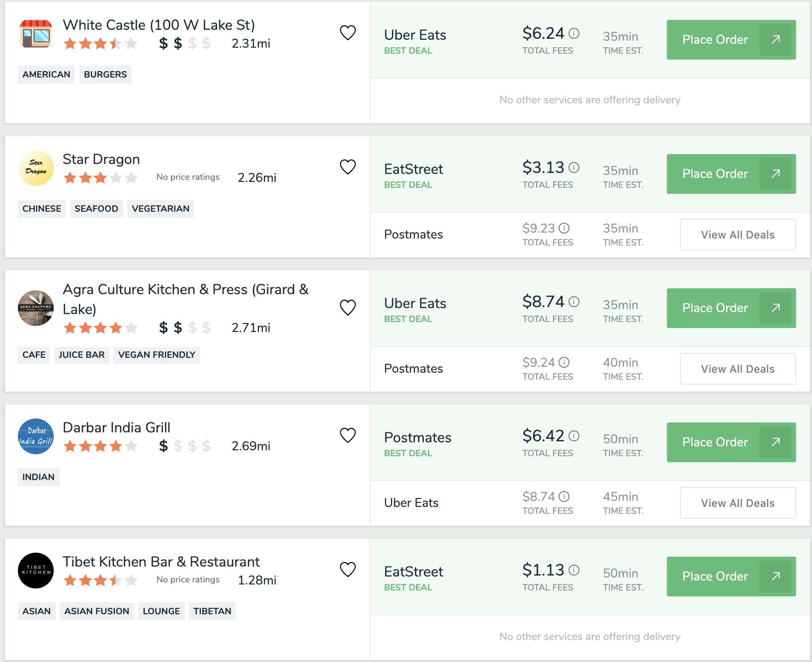The width and height of the screenshot is (812, 662).
Task: Show fee info for the $6.42 Postmates total
Action: [574, 436]
